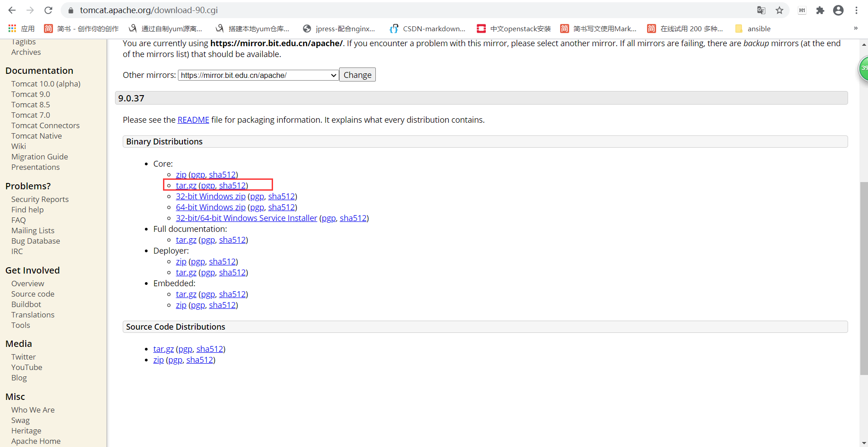868x447 pixels.
Task: Open Tomcat 10.0 (alpha) documentation
Action: (46, 84)
